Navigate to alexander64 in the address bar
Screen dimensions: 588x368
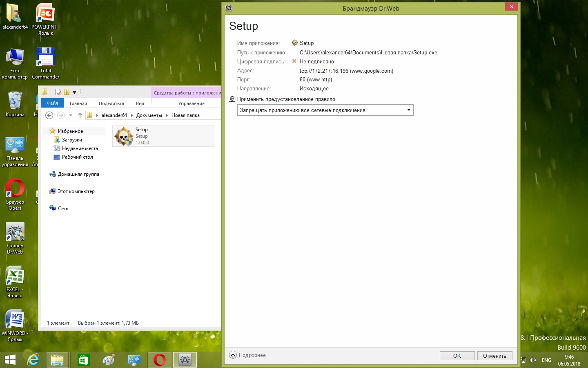[x=114, y=115]
